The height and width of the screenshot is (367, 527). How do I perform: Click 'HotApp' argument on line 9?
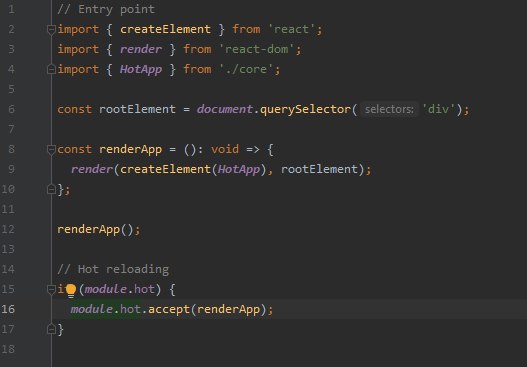pos(239,169)
